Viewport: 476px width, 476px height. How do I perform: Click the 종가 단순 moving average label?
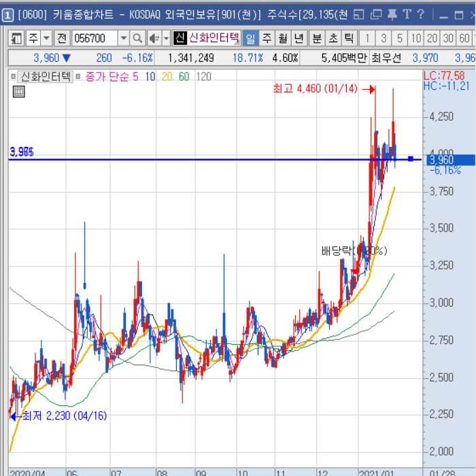point(107,76)
